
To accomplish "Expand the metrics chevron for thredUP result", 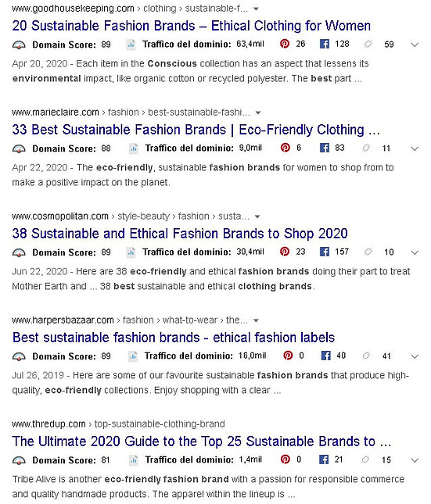I will click(415, 460).
